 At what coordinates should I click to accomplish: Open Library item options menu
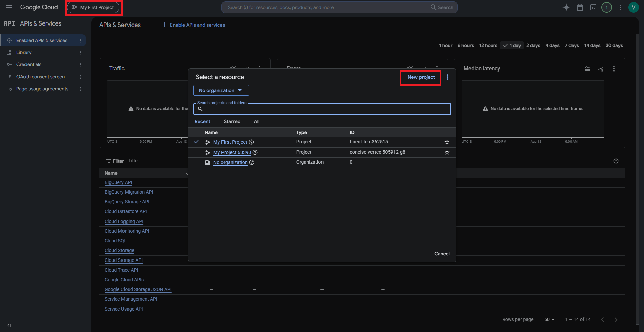[81, 52]
